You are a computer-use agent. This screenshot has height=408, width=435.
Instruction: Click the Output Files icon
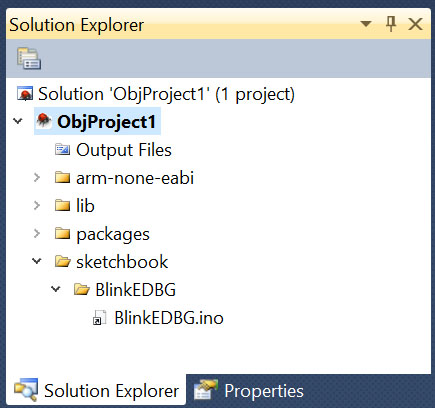tap(63, 150)
